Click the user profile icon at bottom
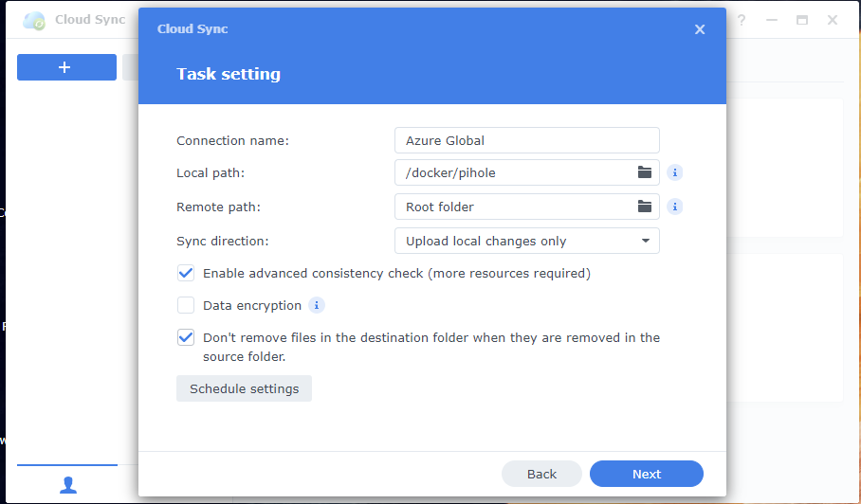This screenshot has width=861, height=504. pos(67,484)
